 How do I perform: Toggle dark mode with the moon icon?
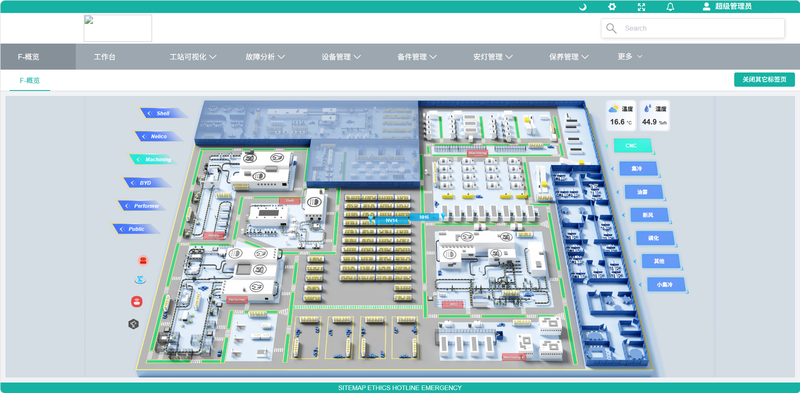(583, 7)
